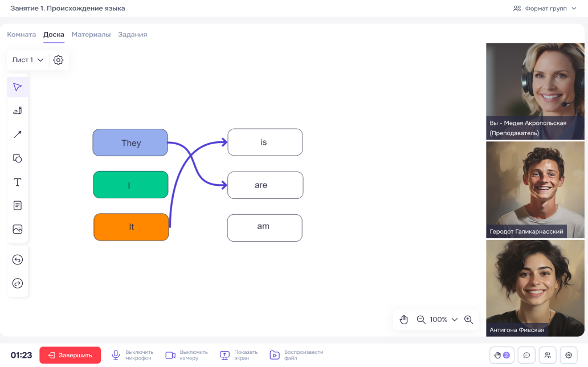Mute microphone with Выключить микрофон
Viewport: 588px width, 367px height.
pyautogui.click(x=132, y=355)
